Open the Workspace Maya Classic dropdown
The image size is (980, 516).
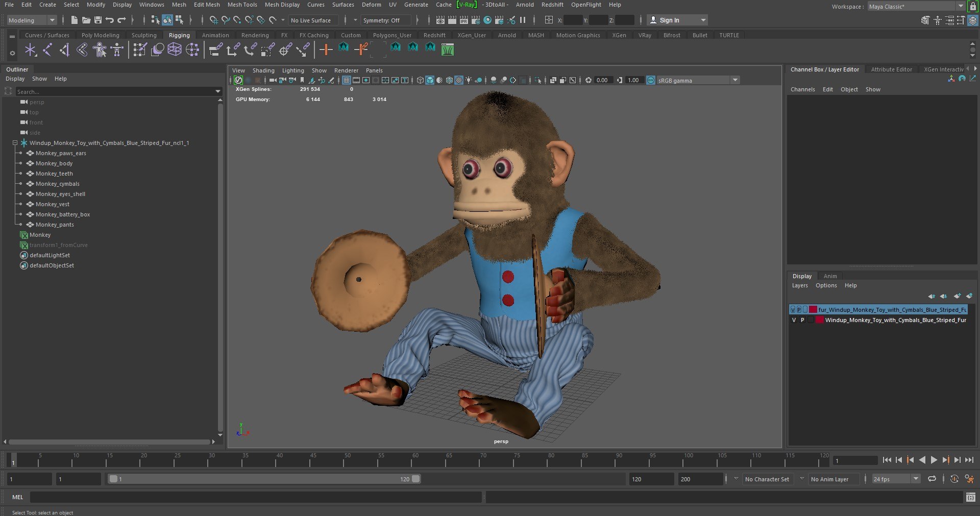(916, 7)
